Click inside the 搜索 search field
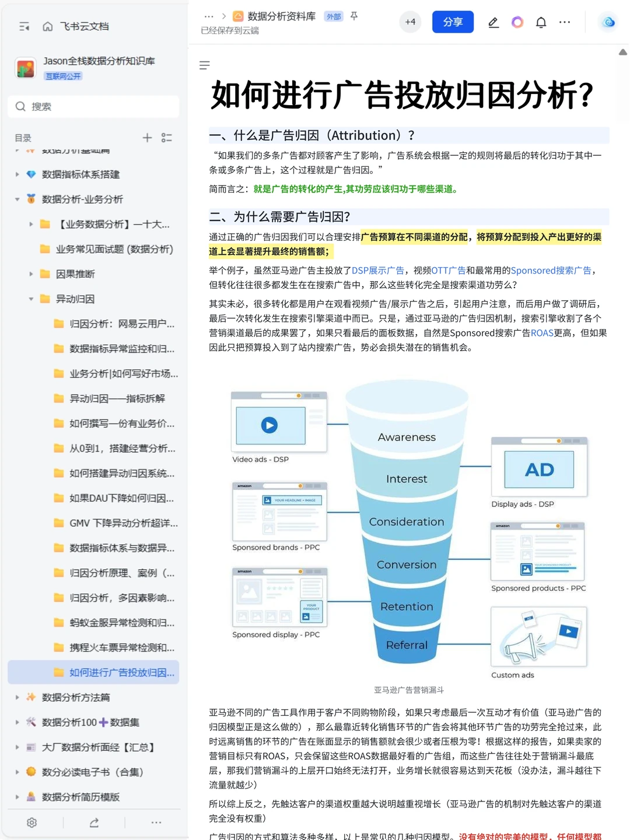Image resolution: width=630 pixels, height=840 pixels. point(93,107)
